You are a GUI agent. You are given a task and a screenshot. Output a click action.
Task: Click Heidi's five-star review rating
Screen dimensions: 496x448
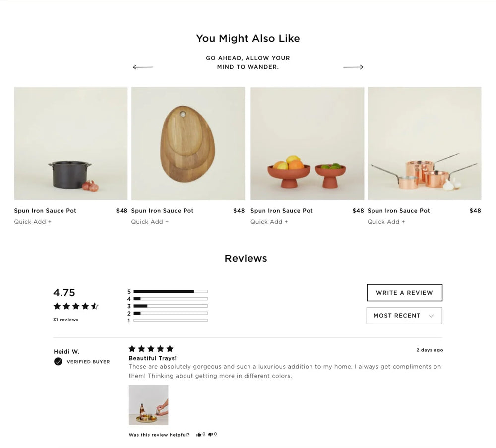tap(151, 349)
